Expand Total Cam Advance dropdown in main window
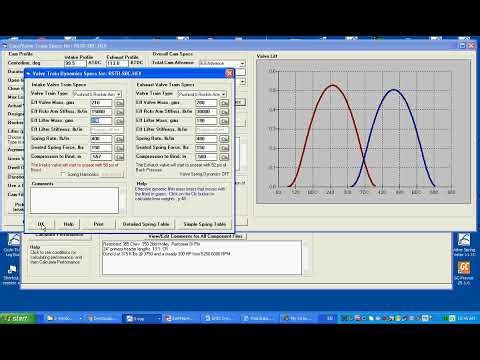The width and height of the screenshot is (480, 360). pyautogui.click(x=242, y=63)
